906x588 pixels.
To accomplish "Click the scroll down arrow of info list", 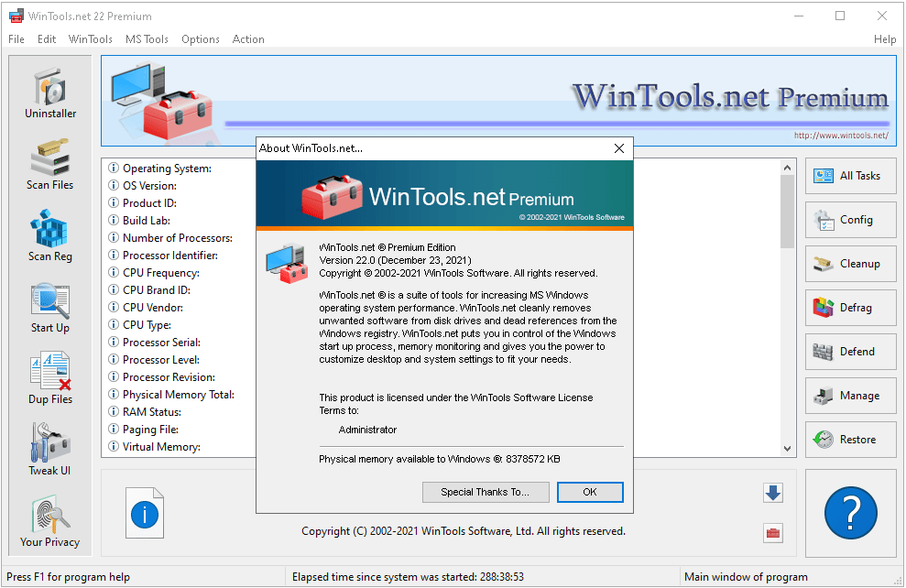I will 787,448.
